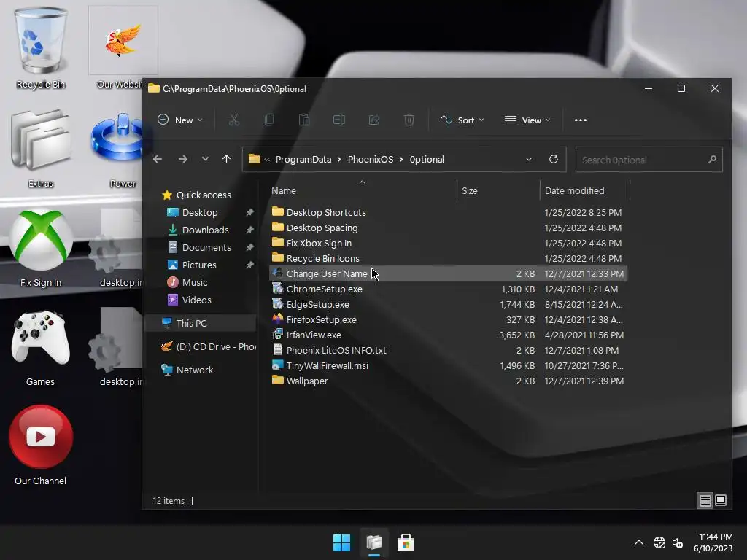Open the Sort dropdown menu
This screenshot has width=747, height=560.
[x=462, y=120]
